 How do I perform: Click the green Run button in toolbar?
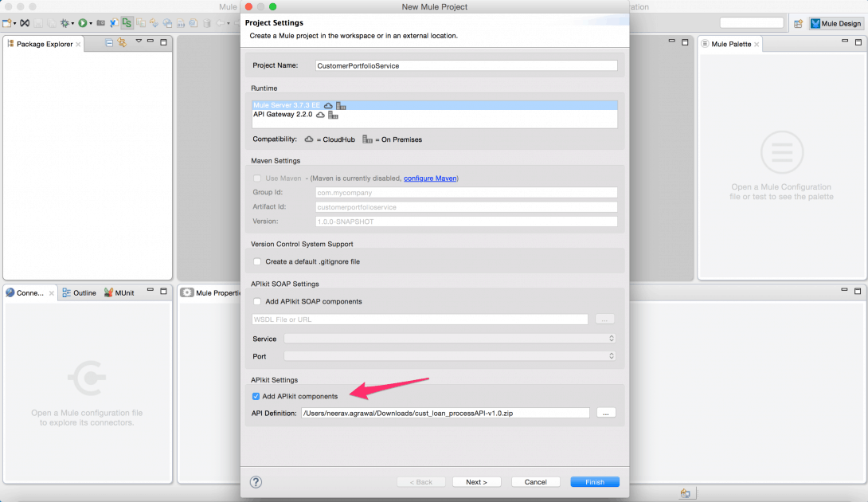pos(81,23)
